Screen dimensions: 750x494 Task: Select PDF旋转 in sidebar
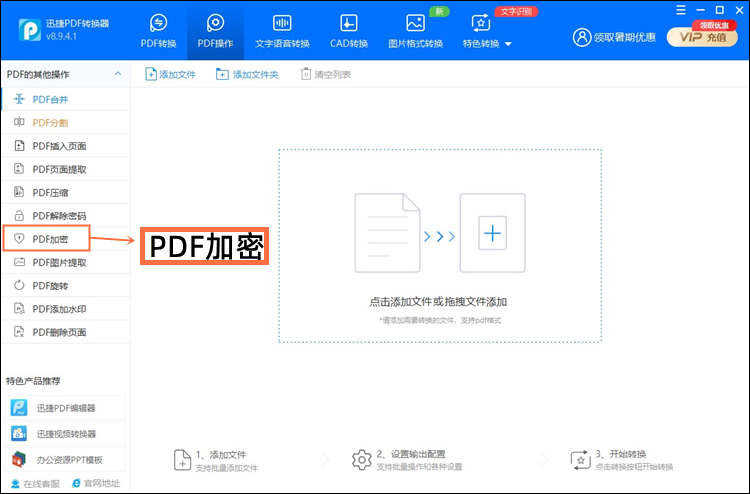66,285
